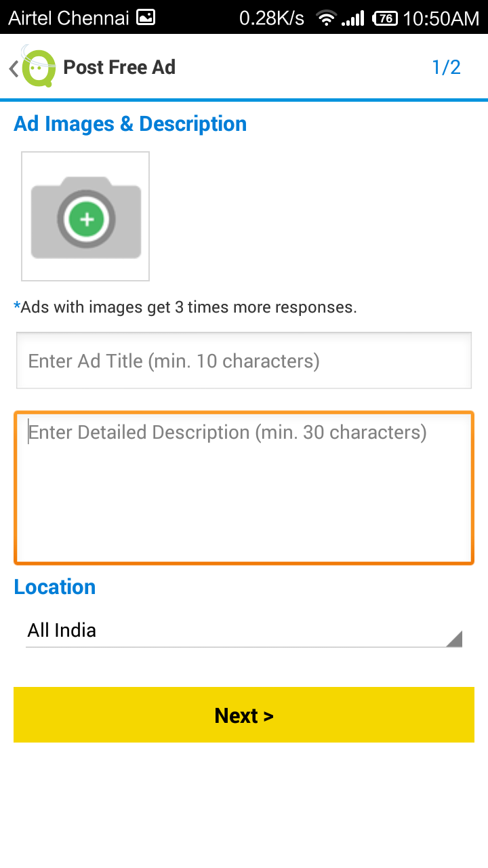
Task: Focus the Detailed Description text box
Action: (244, 488)
